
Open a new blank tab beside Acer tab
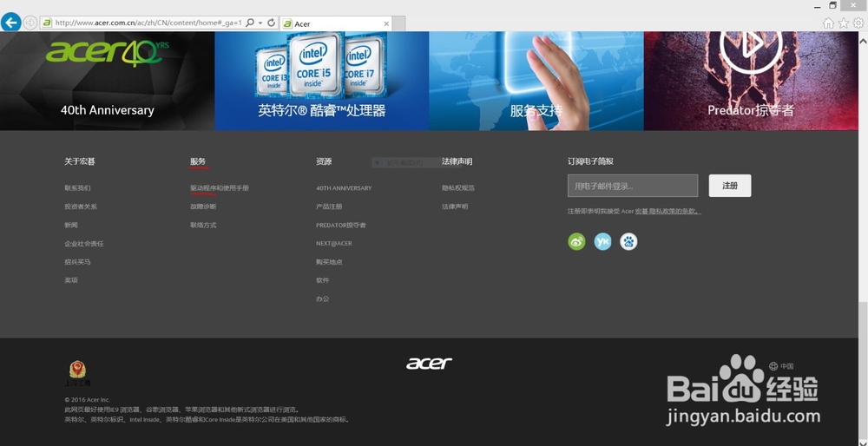pos(399,23)
